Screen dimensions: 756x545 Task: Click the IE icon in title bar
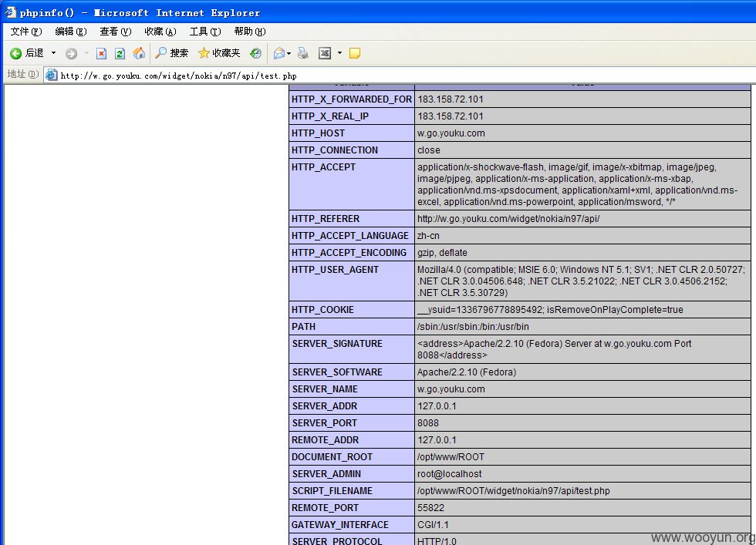coord(10,12)
